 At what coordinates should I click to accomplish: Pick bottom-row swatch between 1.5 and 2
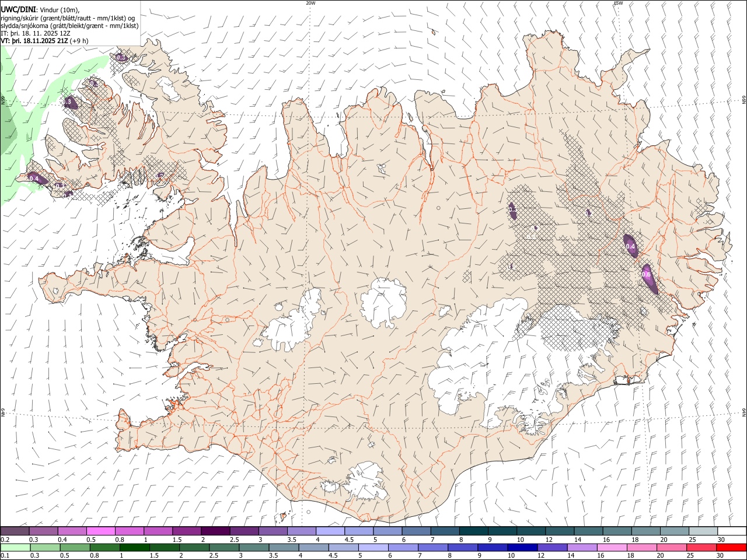[165, 547]
